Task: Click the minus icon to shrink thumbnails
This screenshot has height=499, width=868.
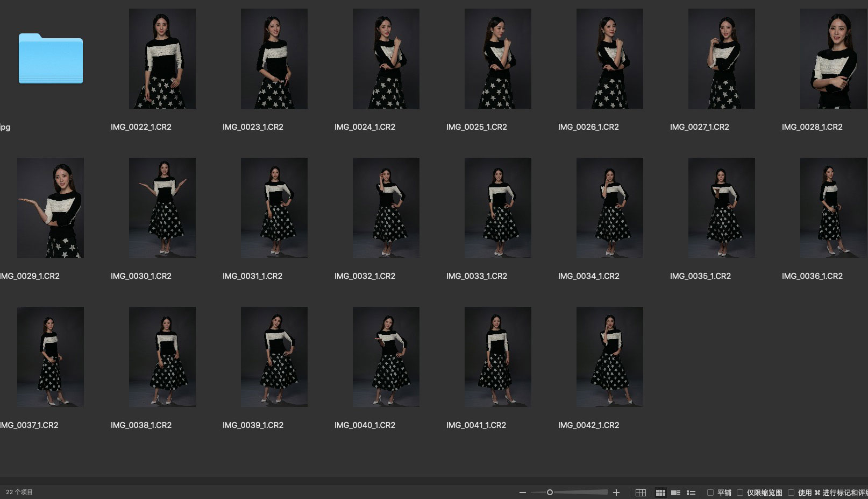Action: coord(522,493)
